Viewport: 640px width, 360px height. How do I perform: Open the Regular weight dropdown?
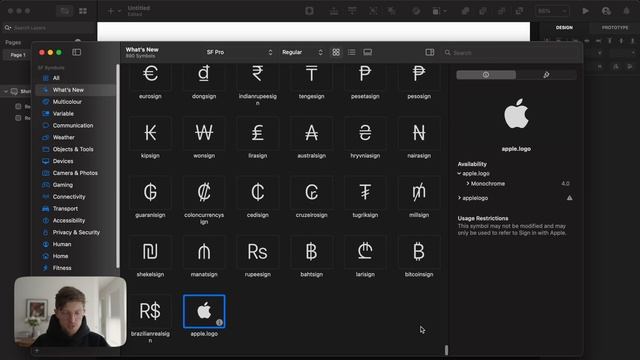[x=302, y=52]
